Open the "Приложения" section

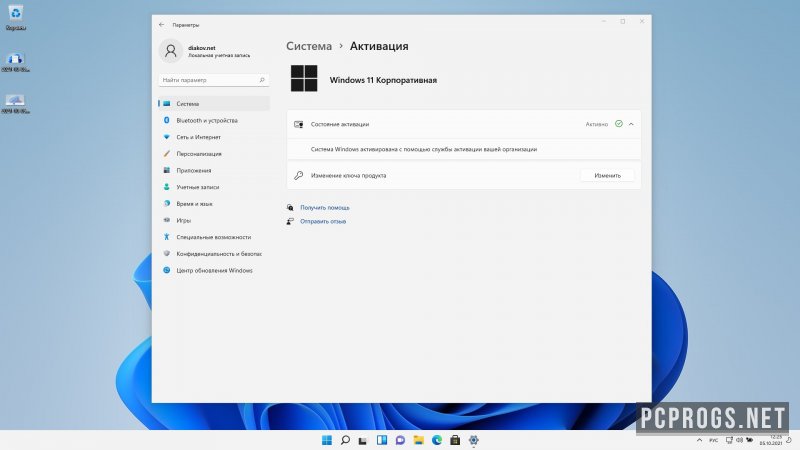point(214,170)
